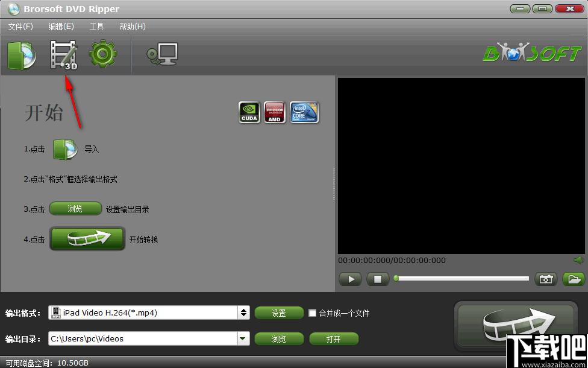The width and height of the screenshot is (588, 368).
Task: Open the 工具 menu
Action: [96, 27]
